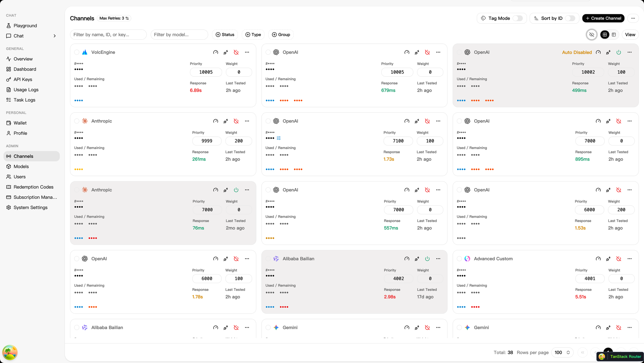Viewport: 644px width, 363px height.
Task: Open Subscription Management page
Action: click(x=32, y=197)
